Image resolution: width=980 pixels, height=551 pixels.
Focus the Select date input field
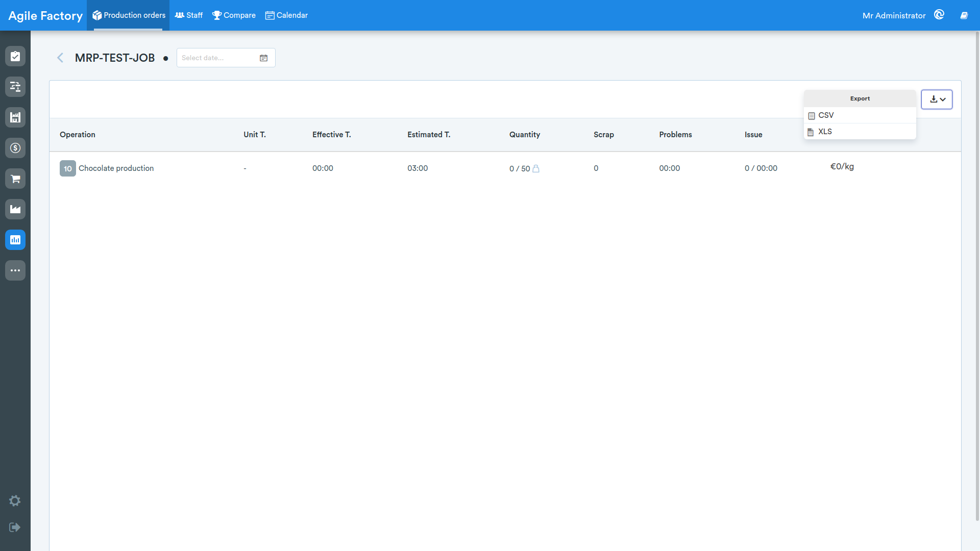[x=226, y=58]
